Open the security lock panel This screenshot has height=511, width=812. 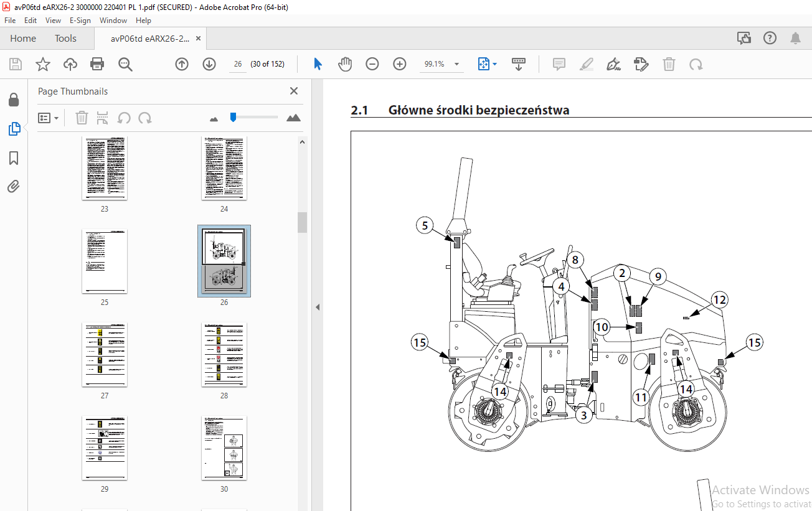click(x=14, y=100)
